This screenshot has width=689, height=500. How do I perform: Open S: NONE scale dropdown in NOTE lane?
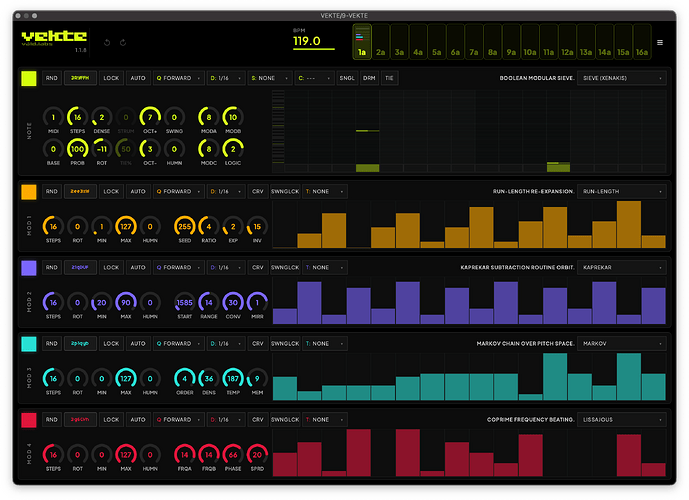click(270, 78)
